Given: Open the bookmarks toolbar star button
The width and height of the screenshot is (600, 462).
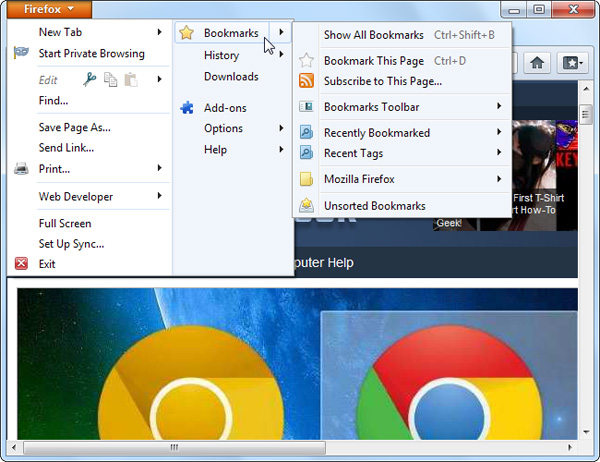Looking at the screenshot, I should pyautogui.click(x=572, y=63).
